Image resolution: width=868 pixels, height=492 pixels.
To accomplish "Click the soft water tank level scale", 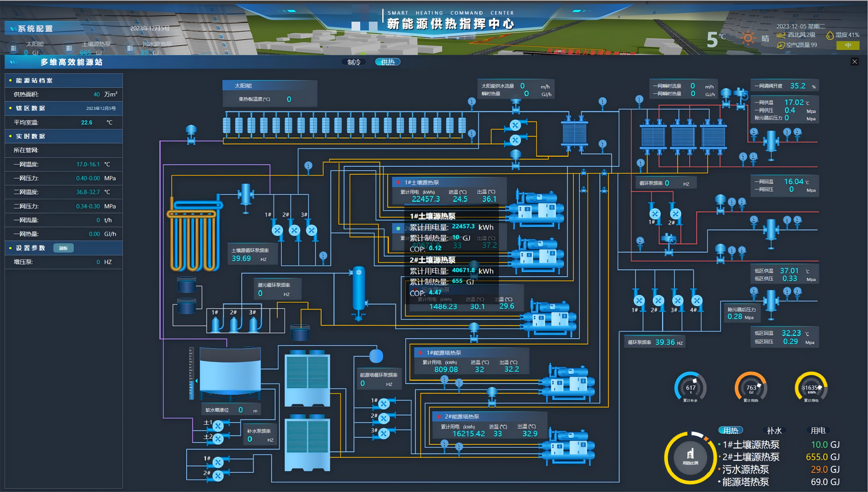I will coord(191,373).
